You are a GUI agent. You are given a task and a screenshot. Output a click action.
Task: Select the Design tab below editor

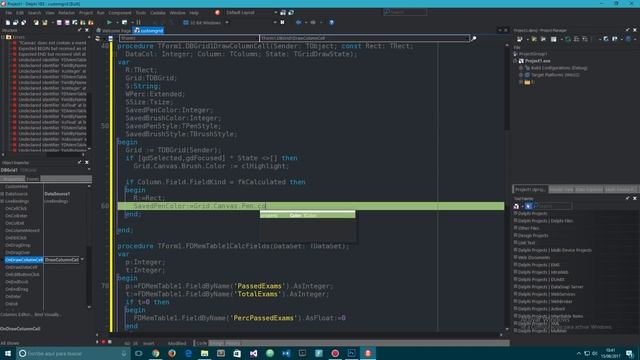[x=217, y=343]
